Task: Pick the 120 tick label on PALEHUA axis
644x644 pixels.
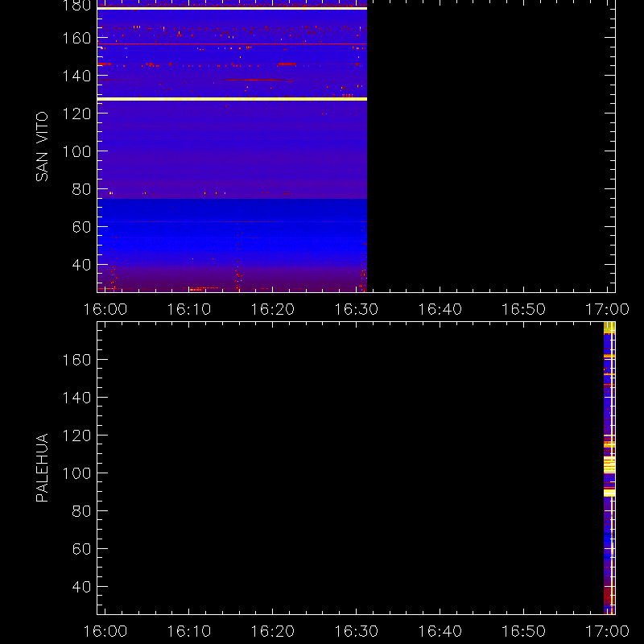Action: [x=76, y=436]
